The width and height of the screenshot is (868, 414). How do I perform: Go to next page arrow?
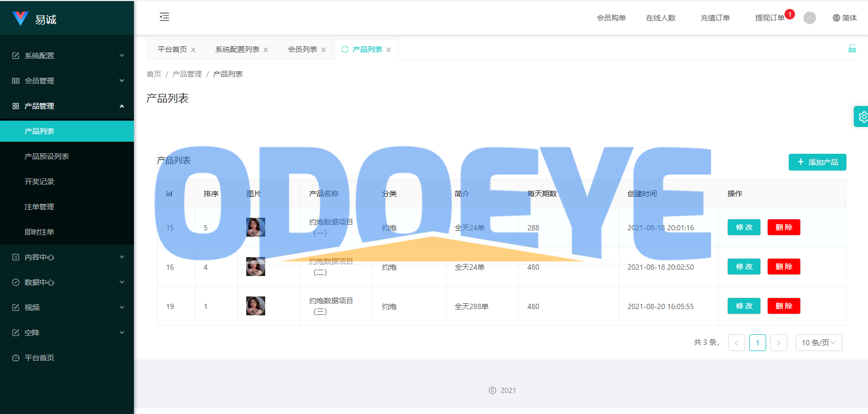click(x=779, y=343)
